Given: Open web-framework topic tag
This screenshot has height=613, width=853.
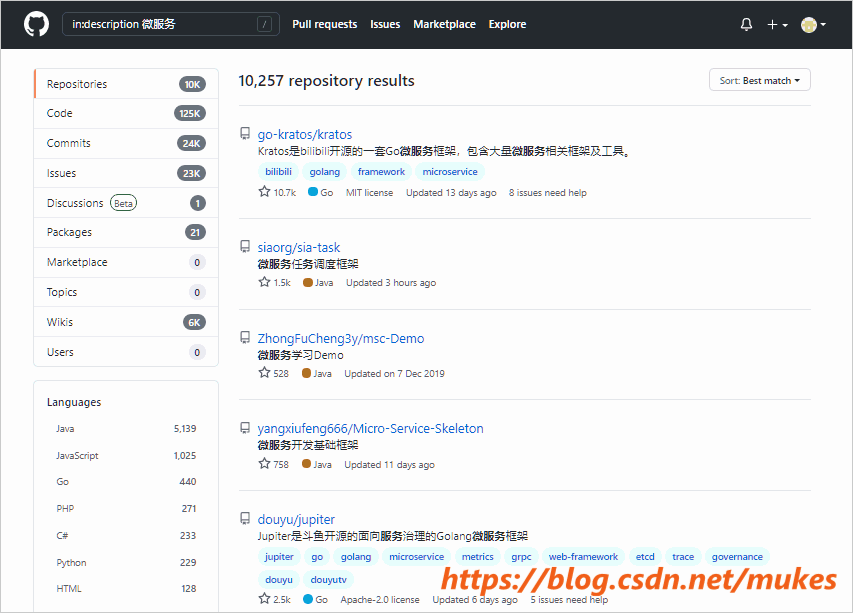Looking at the screenshot, I should 583,556.
